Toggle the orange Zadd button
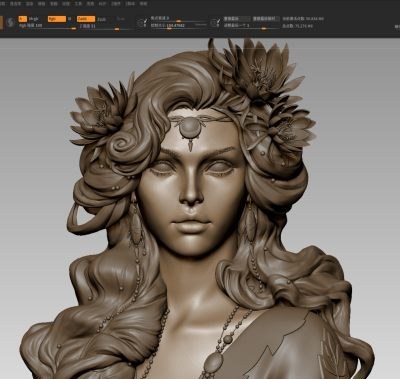Viewport: 400px width, 379px height. (86, 19)
